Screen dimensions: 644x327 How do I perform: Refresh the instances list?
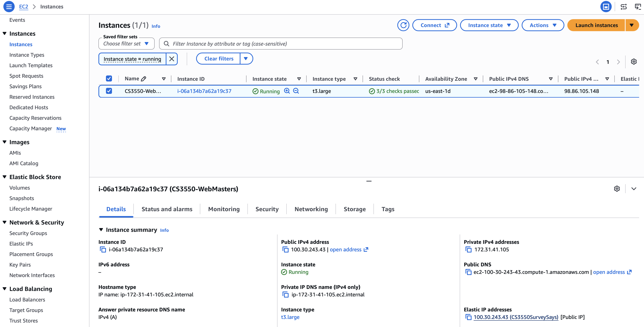[403, 25]
